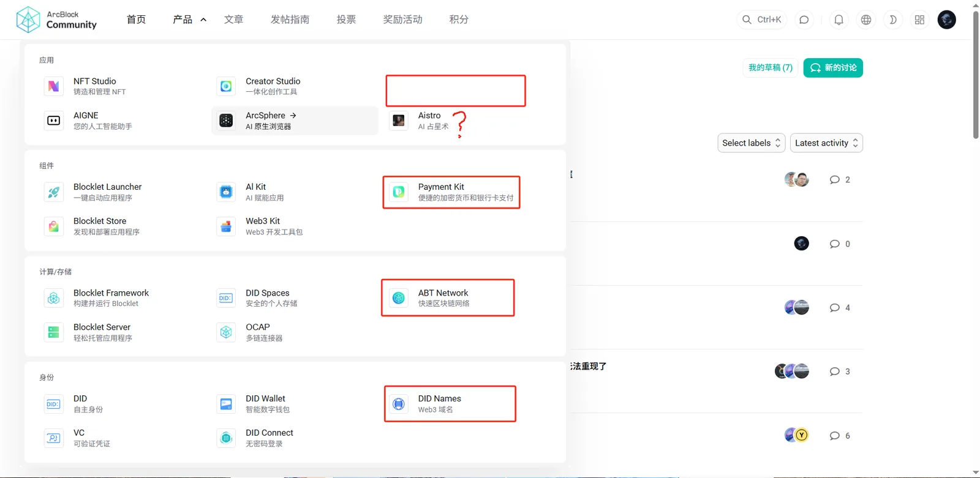Viewport: 980px width, 478px height.
Task: Click the participant avatars beside 3 replies
Action: coord(792,372)
